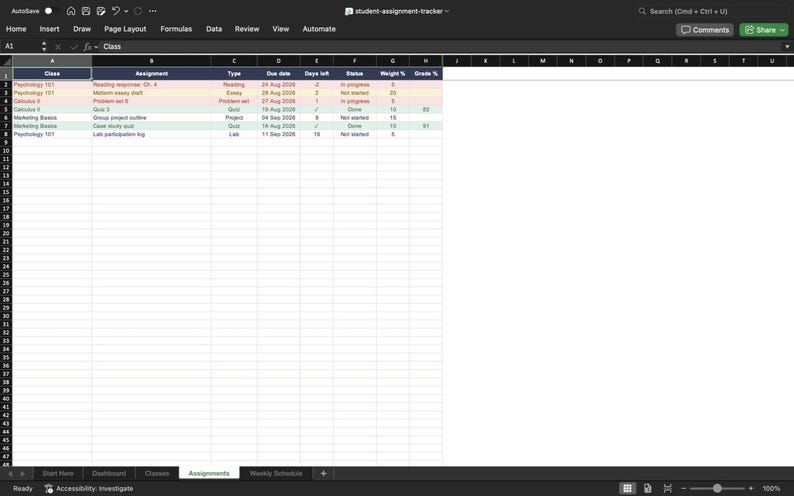Click the fx insert function icon

pos(88,47)
